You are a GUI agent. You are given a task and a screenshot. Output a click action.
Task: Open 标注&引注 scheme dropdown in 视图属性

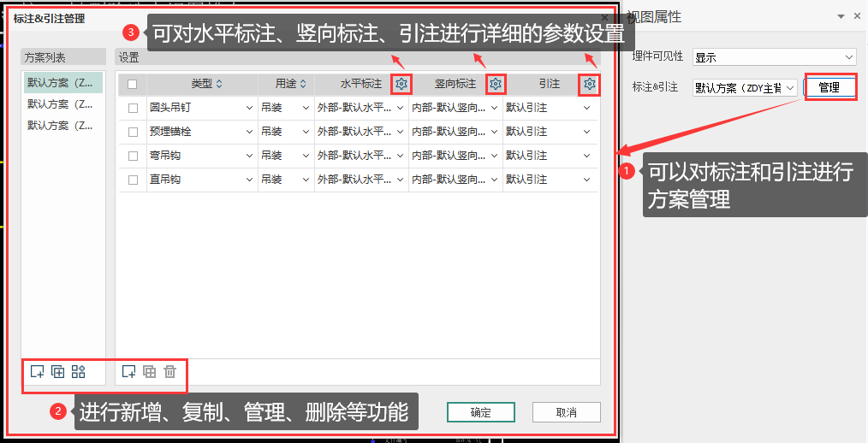[x=745, y=87]
